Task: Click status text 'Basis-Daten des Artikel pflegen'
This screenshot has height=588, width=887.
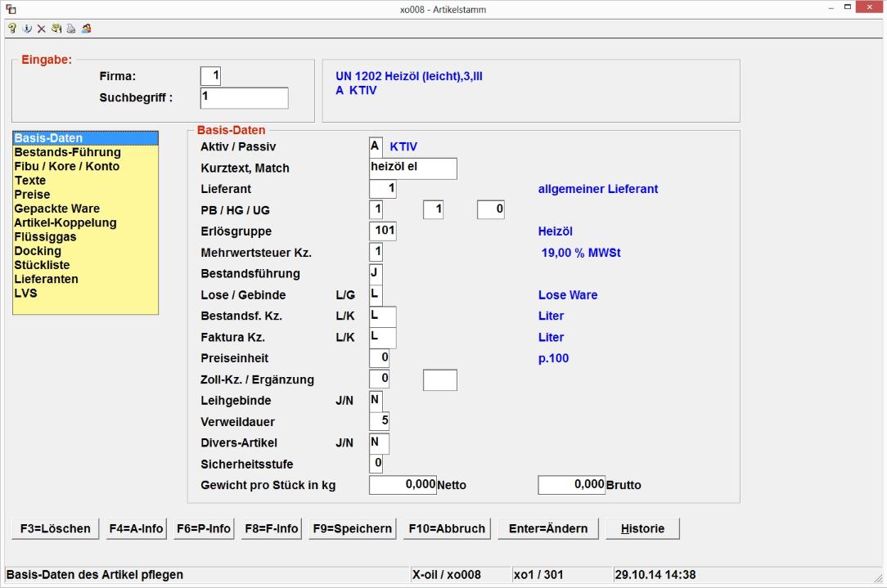Action: tap(95, 575)
